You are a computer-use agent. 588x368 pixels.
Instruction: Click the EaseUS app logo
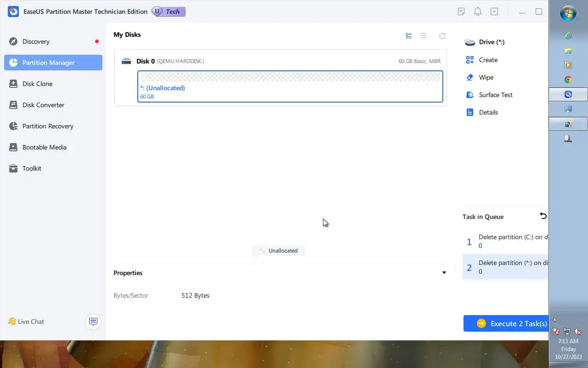tap(13, 11)
